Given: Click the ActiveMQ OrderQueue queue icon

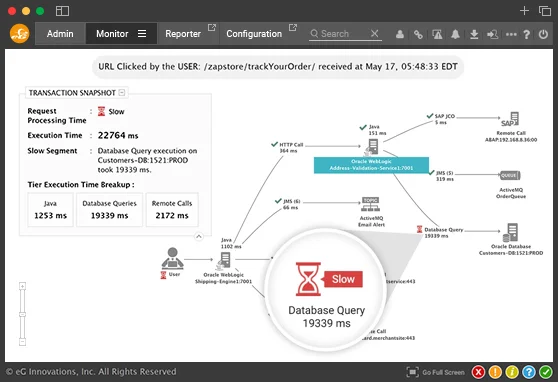Looking at the screenshot, I should tap(510, 175).
